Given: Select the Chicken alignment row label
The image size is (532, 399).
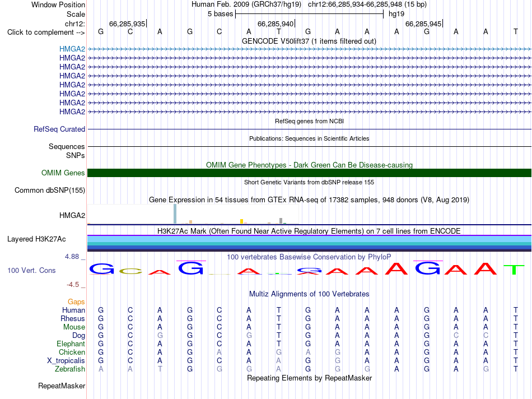Looking at the screenshot, I should (x=72, y=352).
